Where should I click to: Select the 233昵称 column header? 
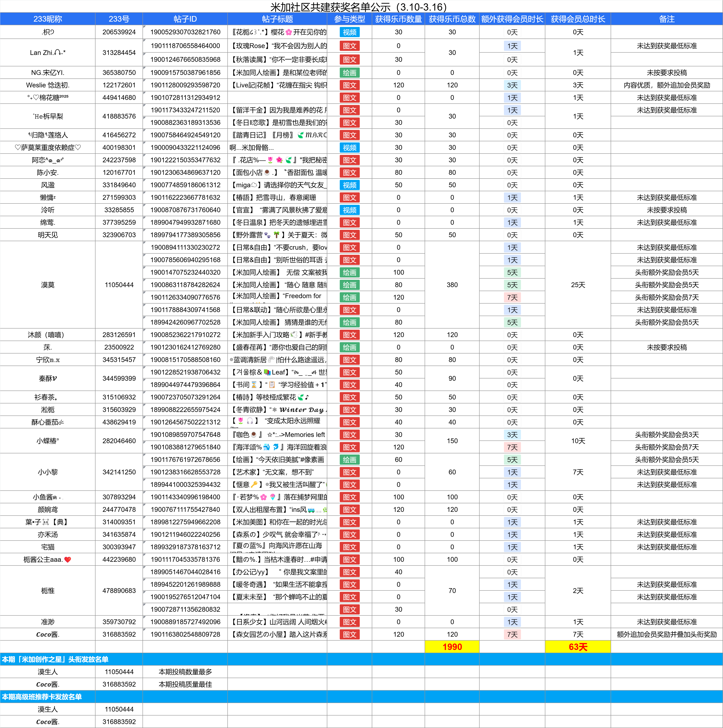click(47, 19)
